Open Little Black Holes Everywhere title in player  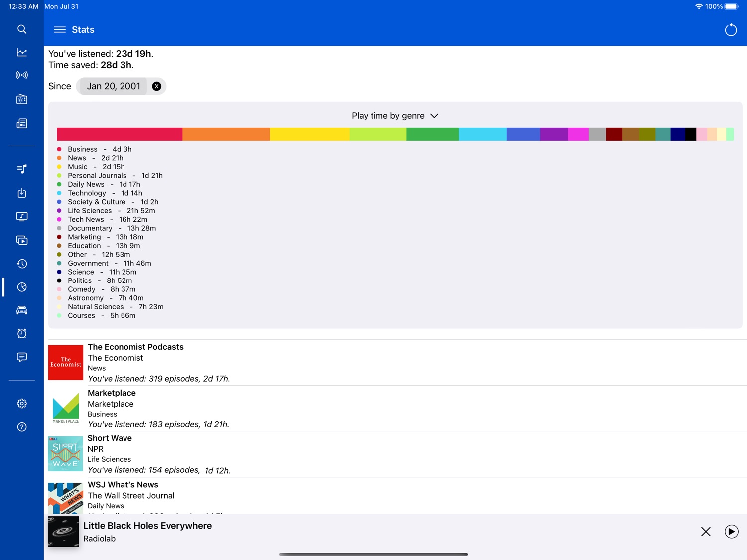click(147, 526)
